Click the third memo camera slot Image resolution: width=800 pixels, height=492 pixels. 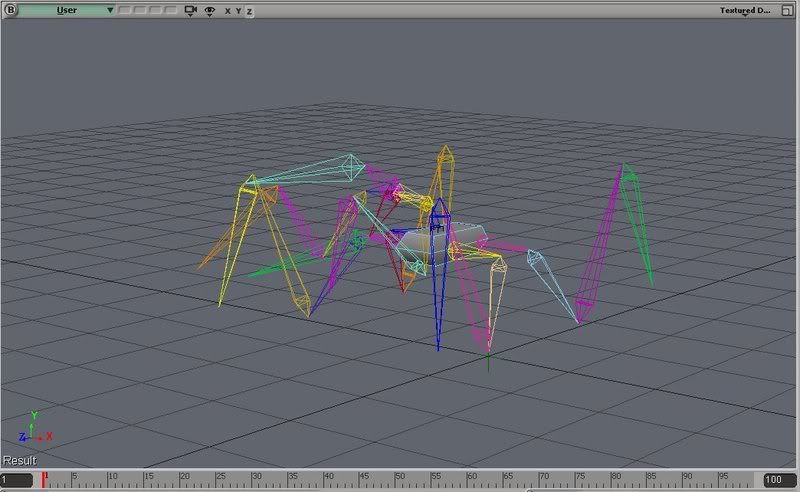(x=155, y=10)
